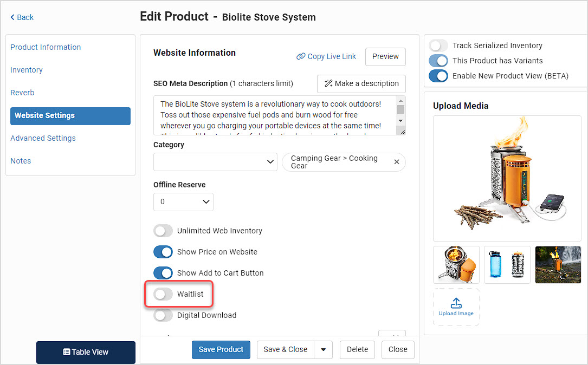This screenshot has height=365, width=588.
Task: Click Make a description magic wand button
Action: tap(361, 83)
